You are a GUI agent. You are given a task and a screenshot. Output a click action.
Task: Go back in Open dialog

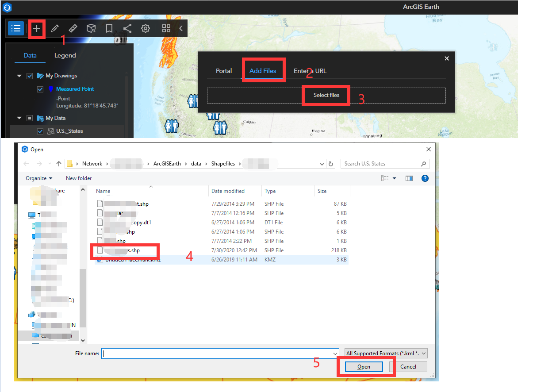click(27, 164)
